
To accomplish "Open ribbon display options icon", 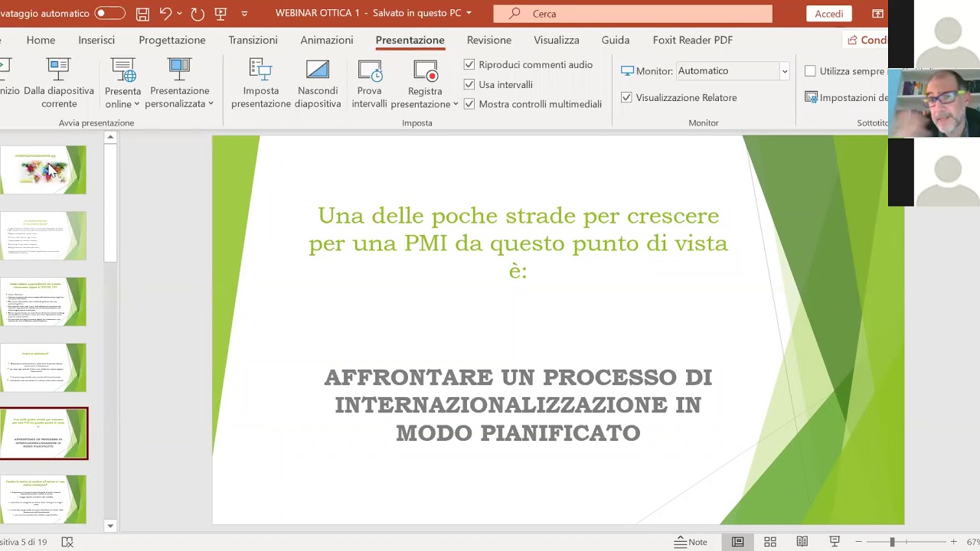I will tap(877, 14).
